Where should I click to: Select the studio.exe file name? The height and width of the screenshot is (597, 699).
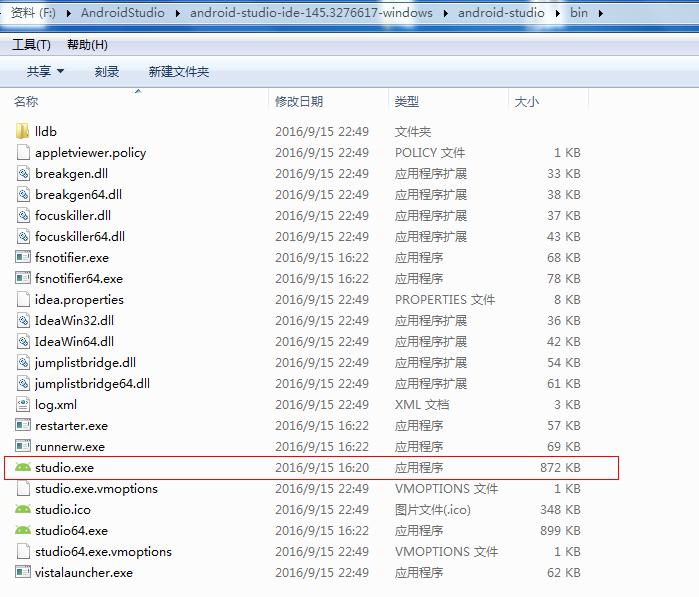click(64, 467)
